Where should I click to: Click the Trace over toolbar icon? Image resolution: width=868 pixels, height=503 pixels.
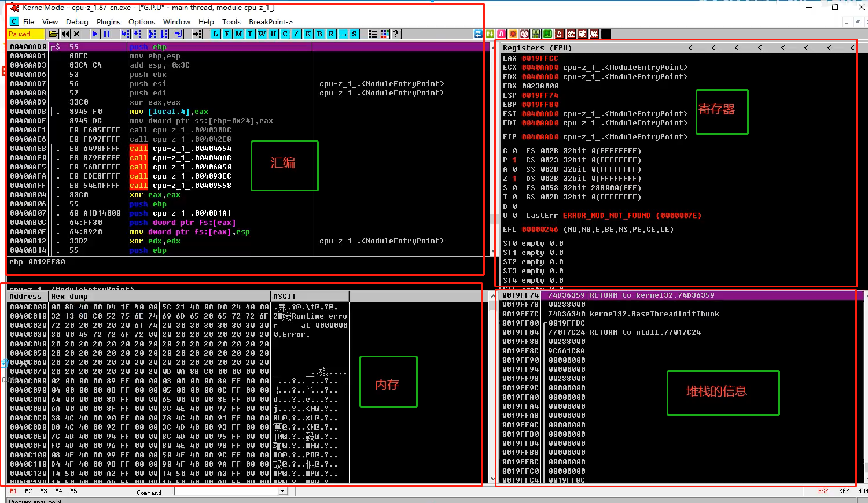point(164,34)
